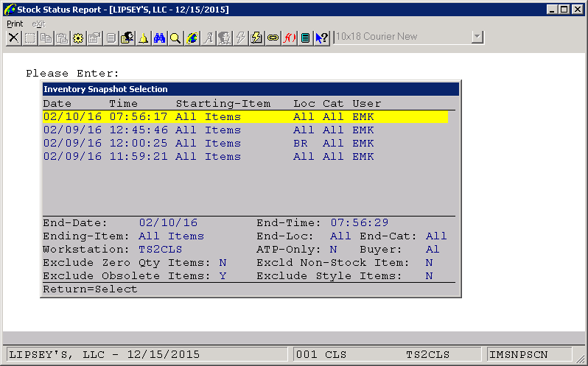Click the grayed lightning bolt icon
Viewport: 588px width, 366px height.
[x=240, y=38]
